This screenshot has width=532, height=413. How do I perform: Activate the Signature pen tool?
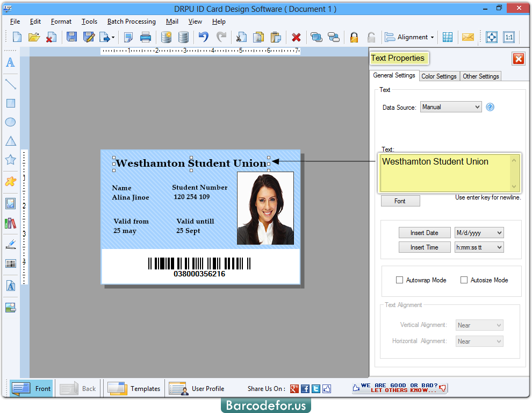[10, 244]
